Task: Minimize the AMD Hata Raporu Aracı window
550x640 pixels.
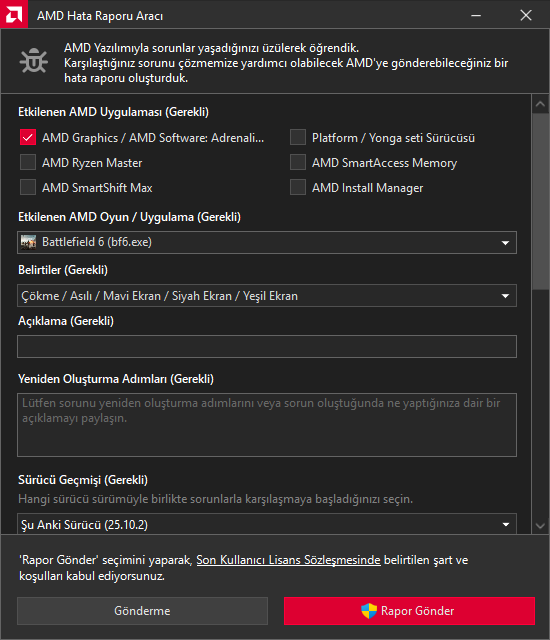Action: point(476,16)
